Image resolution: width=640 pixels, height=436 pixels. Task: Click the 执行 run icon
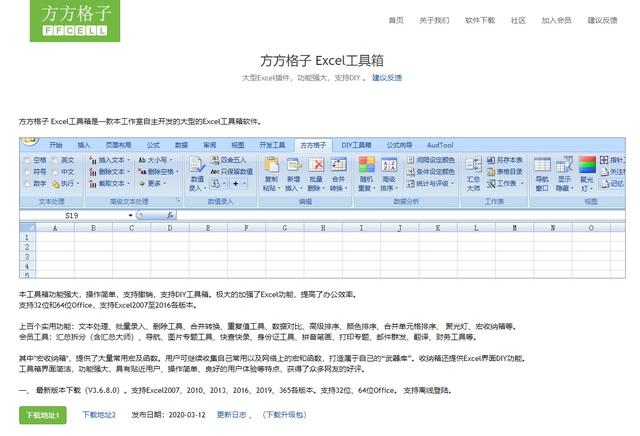click(56, 184)
